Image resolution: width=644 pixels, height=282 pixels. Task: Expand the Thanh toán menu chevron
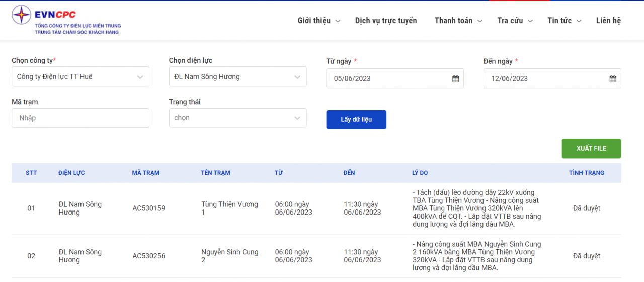(480, 21)
